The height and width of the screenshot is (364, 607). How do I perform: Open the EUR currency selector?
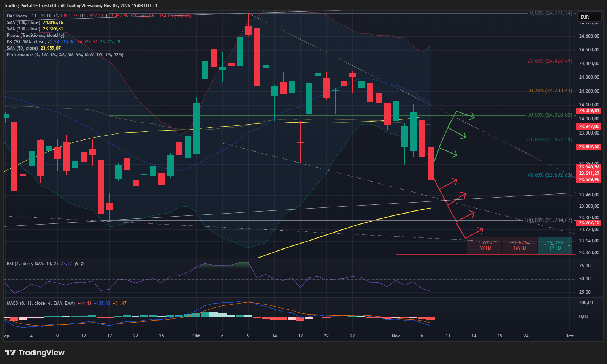(x=589, y=17)
